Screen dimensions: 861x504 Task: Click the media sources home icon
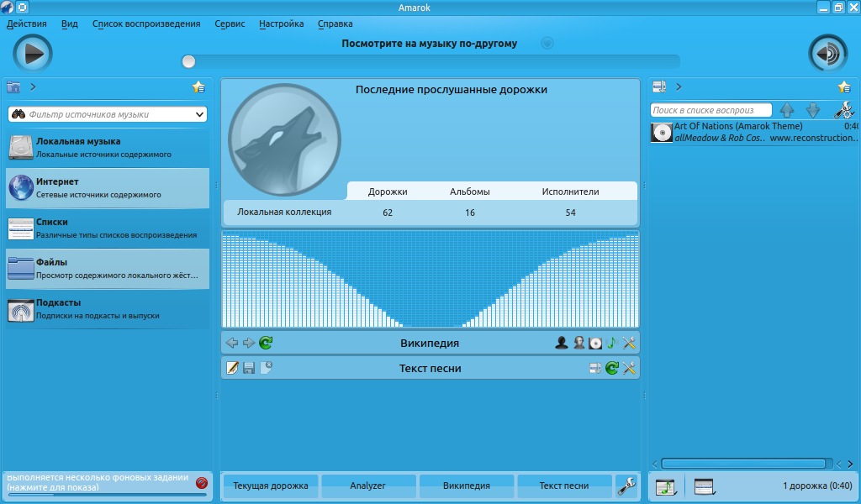coord(13,87)
